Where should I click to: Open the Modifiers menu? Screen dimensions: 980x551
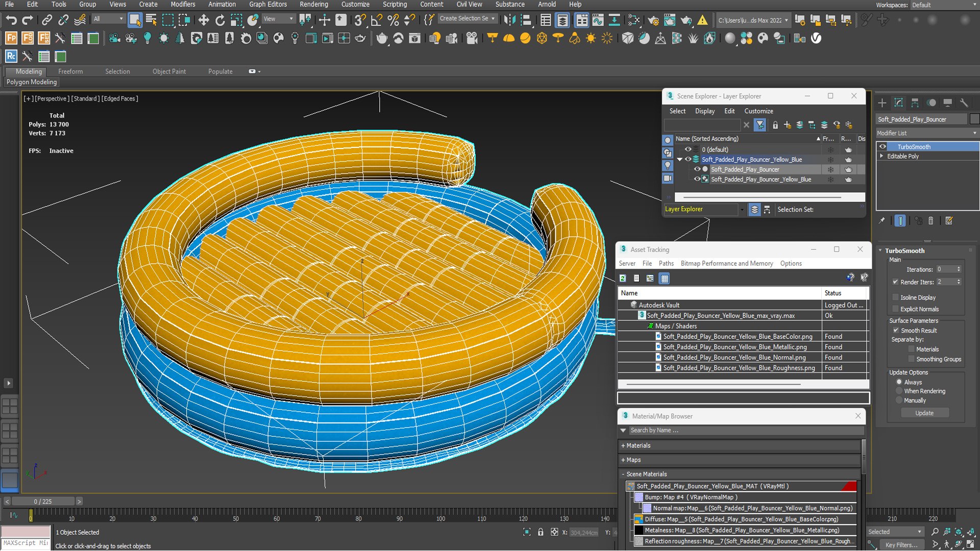pyautogui.click(x=183, y=4)
